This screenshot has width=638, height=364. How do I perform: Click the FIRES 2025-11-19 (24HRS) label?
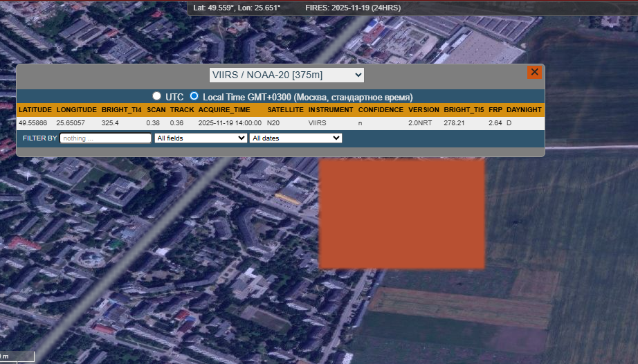point(352,8)
